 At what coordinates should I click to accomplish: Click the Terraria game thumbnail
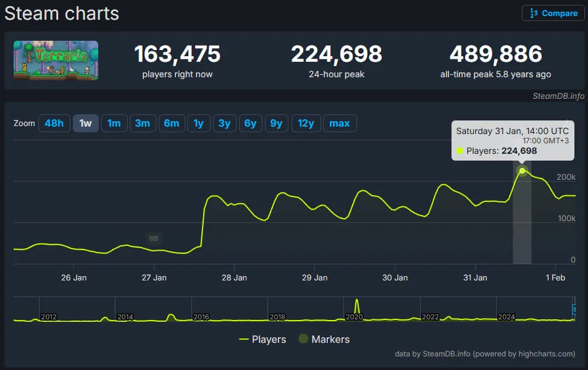(x=56, y=61)
